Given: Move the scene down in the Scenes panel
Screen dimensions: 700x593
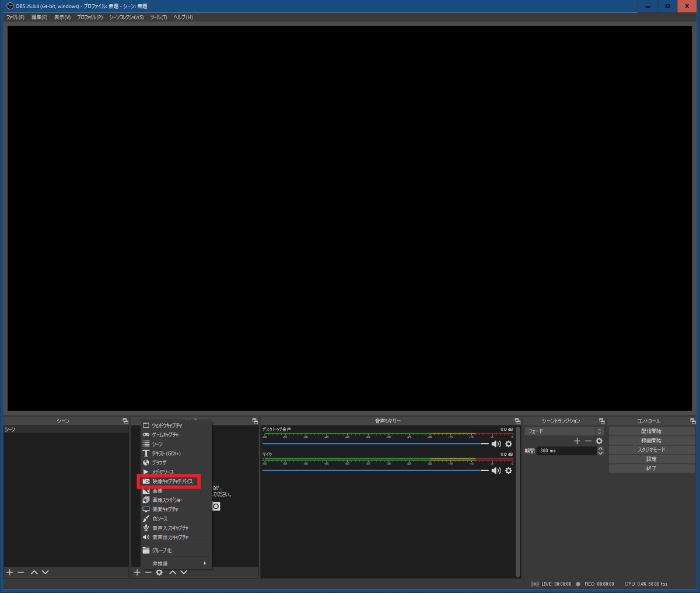Looking at the screenshot, I should tap(45, 573).
